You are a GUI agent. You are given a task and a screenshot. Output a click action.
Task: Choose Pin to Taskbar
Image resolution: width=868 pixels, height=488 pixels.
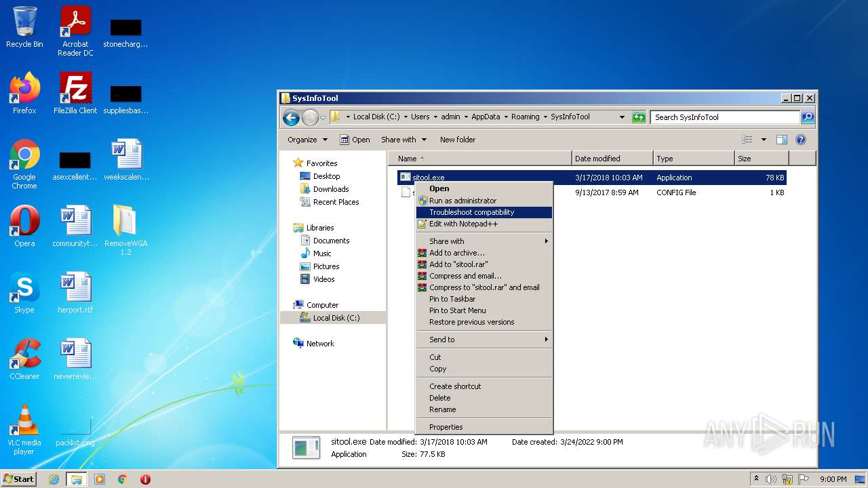[484, 299]
